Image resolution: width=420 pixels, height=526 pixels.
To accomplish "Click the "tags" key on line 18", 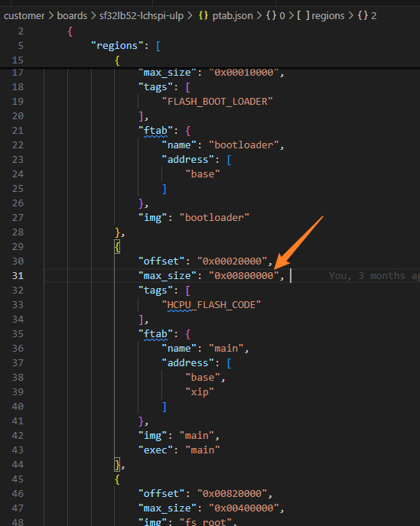I will (155, 87).
